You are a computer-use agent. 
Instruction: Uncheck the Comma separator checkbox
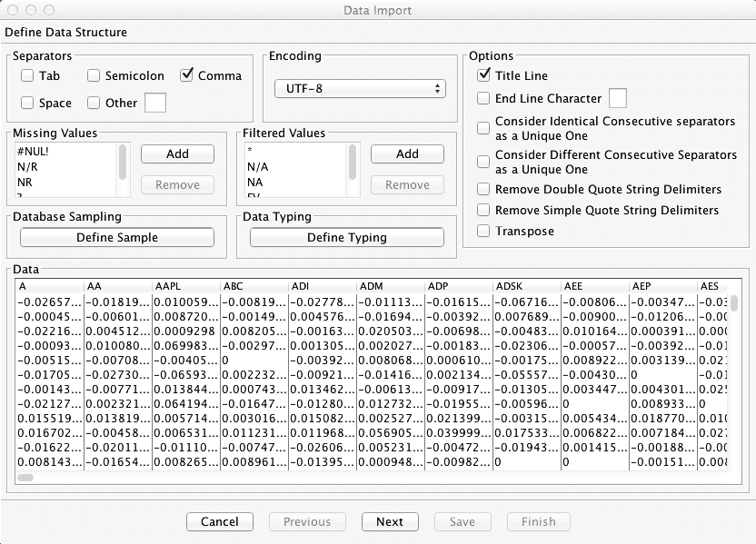186,75
